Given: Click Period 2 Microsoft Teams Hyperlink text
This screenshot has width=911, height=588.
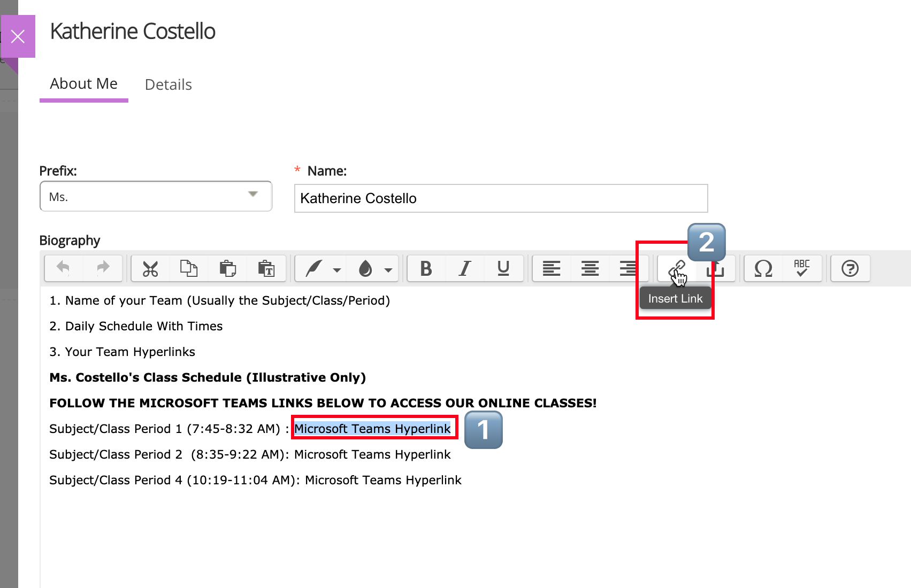Looking at the screenshot, I should point(372,454).
